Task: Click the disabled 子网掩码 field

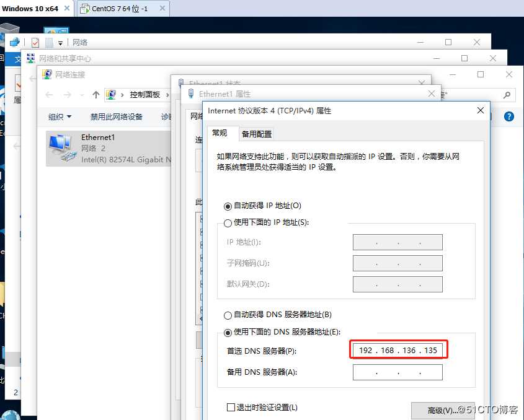Action: (x=397, y=263)
